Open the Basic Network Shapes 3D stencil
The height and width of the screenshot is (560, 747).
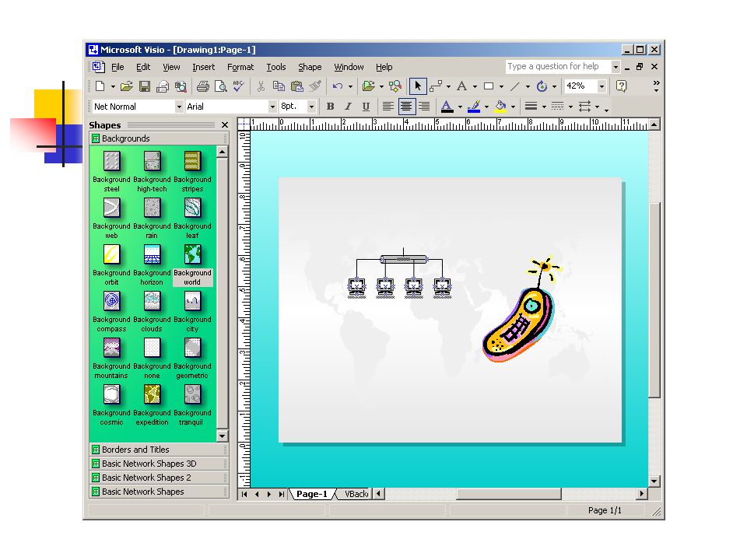tap(159, 464)
